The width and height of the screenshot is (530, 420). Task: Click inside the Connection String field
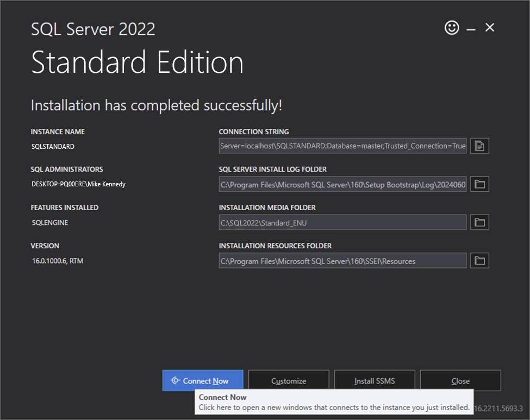click(x=342, y=146)
